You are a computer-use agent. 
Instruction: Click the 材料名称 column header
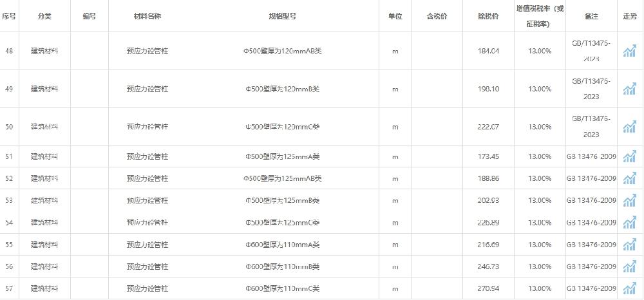pyautogui.click(x=147, y=16)
